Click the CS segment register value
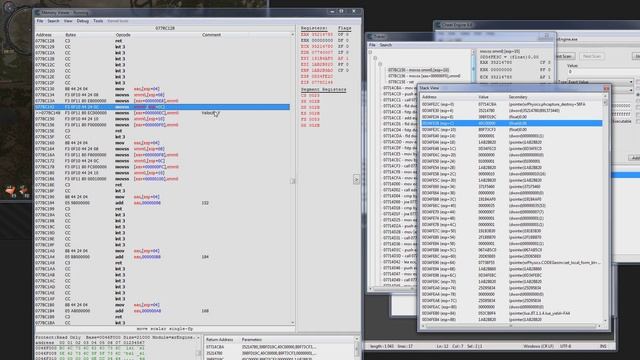640x360 pixels. pyautogui.click(x=310, y=96)
